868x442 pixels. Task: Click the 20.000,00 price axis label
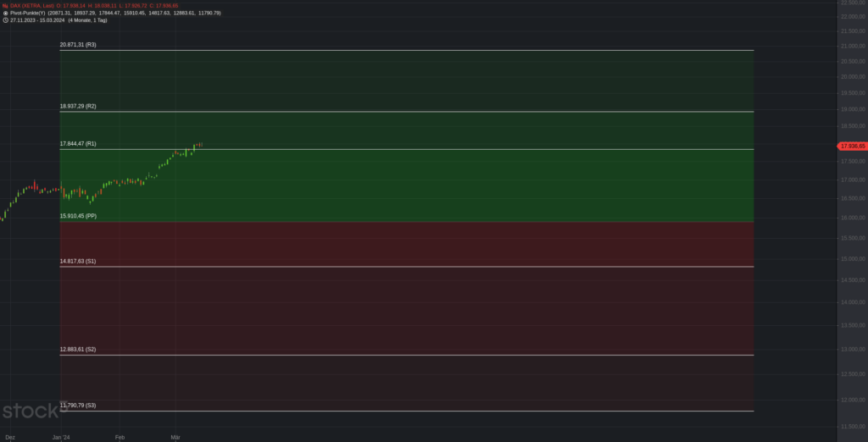[849, 77]
